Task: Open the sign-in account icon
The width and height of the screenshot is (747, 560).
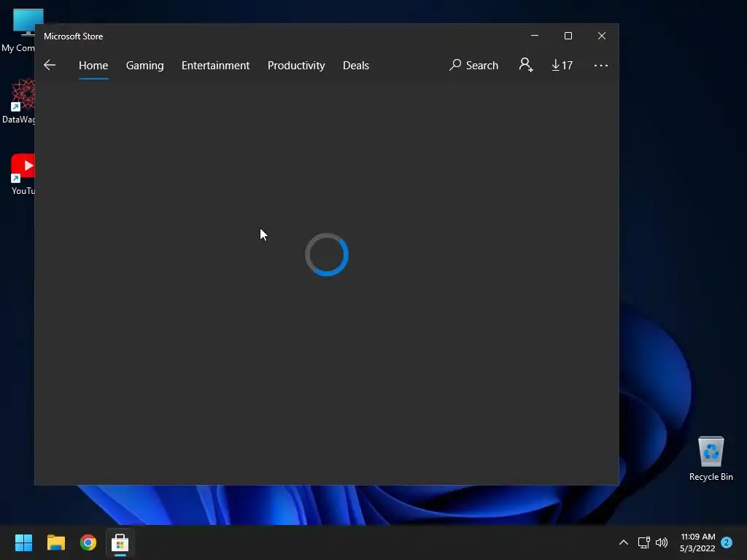Action: [526, 65]
